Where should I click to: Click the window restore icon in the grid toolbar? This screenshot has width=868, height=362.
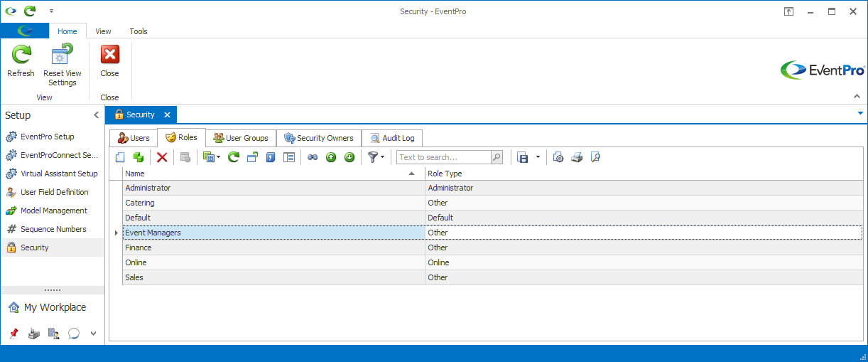click(x=252, y=157)
